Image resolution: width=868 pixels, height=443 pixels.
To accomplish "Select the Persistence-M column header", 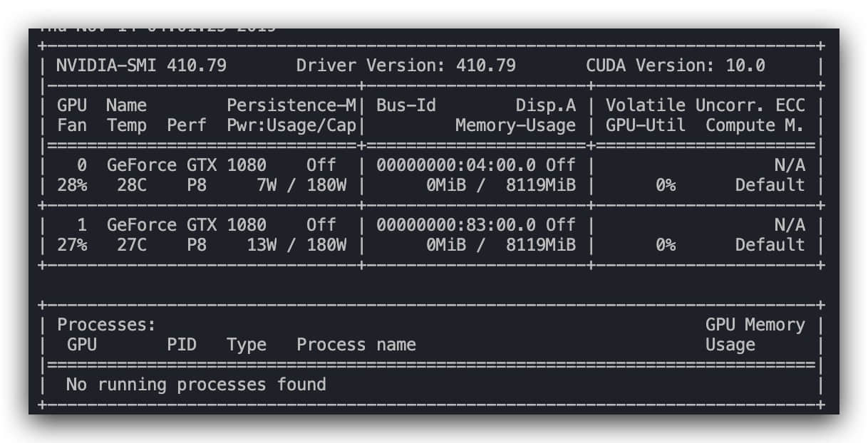I will [291, 105].
